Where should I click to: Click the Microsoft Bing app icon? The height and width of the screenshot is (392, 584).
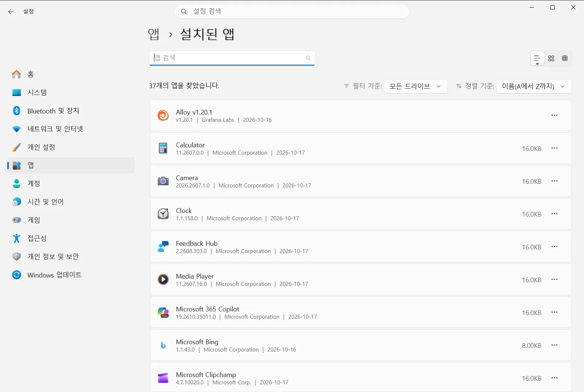tap(163, 345)
